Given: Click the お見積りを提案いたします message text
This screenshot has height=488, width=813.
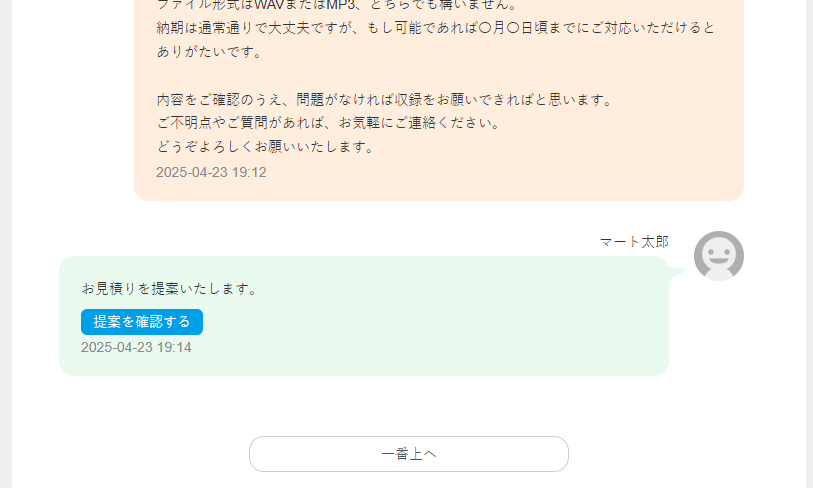Looking at the screenshot, I should (x=170, y=289).
